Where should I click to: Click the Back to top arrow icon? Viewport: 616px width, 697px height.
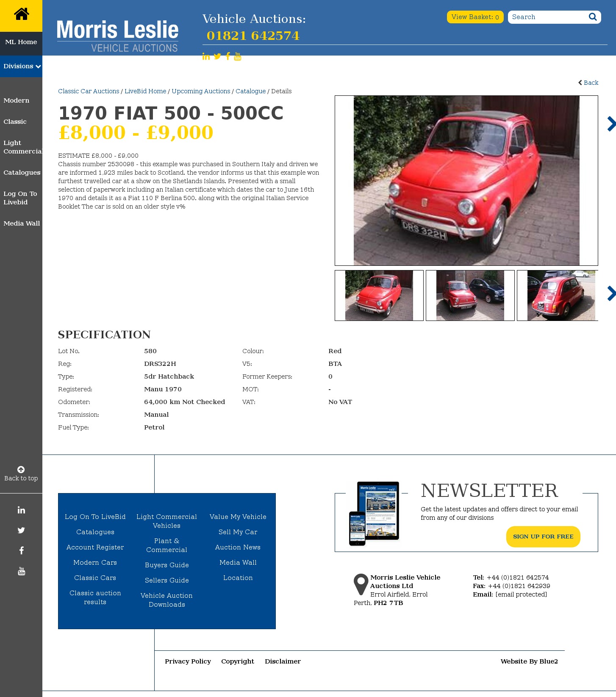point(21,469)
